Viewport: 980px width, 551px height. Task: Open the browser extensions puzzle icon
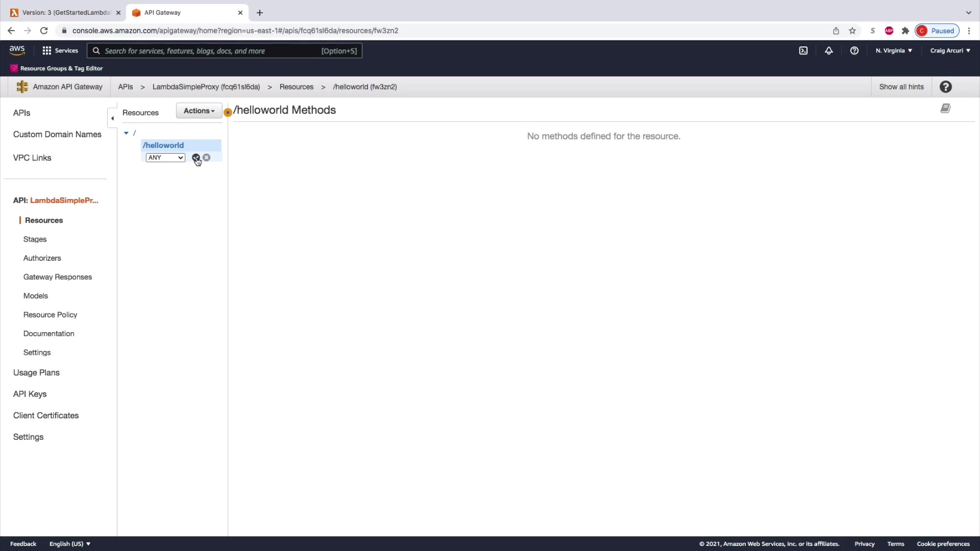[x=905, y=31]
